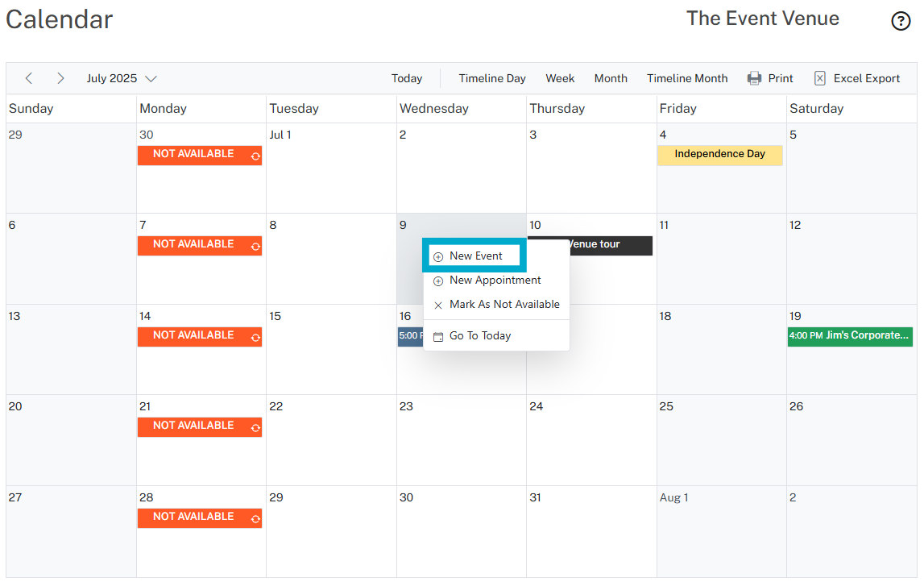Go to previous month arrow
Viewport: 924px width, 582px height.
click(x=29, y=78)
